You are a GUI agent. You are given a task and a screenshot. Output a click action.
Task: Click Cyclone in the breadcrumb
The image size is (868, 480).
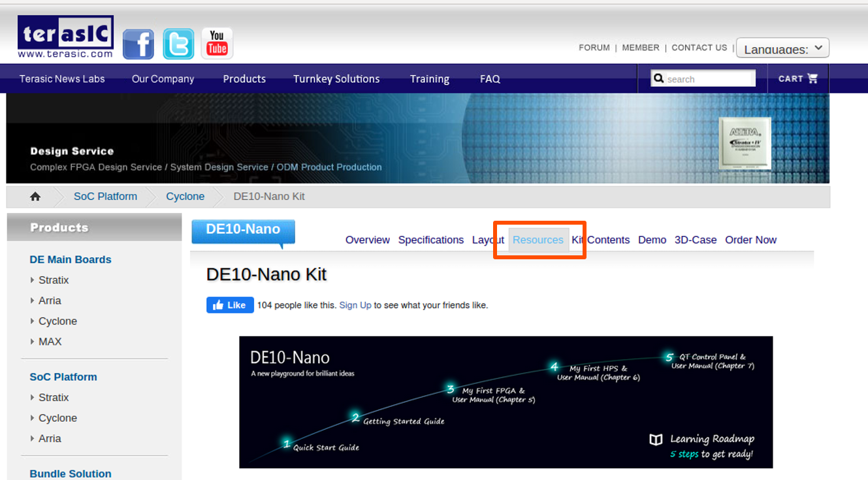(x=185, y=197)
